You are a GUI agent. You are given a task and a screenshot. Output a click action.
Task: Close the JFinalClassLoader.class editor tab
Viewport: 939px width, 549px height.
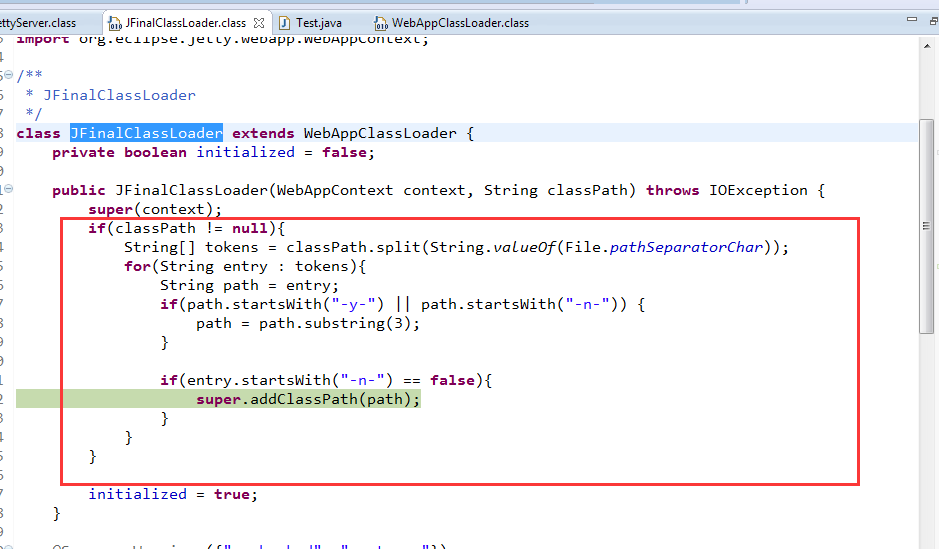click(x=259, y=23)
